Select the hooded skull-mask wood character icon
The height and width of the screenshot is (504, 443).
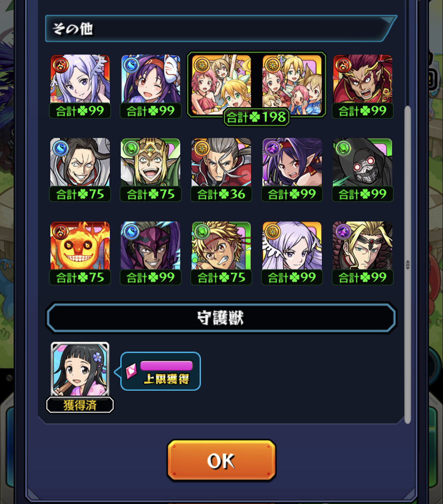coord(362,170)
